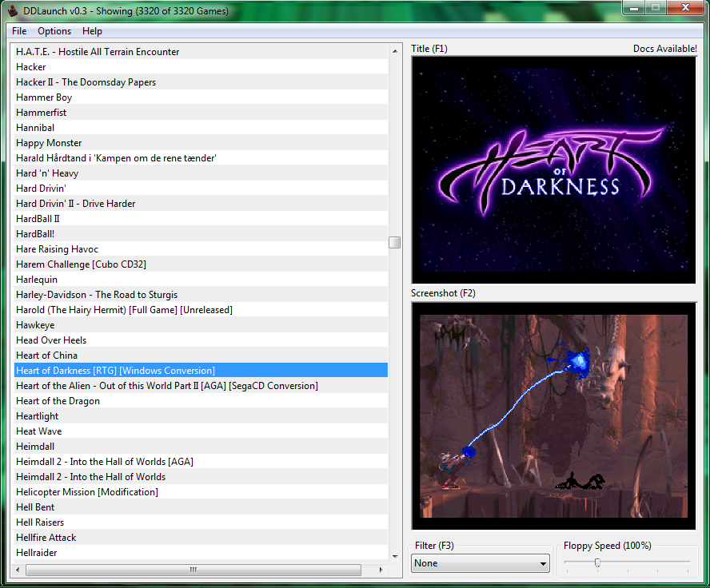Select 'Hammer Boy' in the list
The width and height of the screenshot is (710, 588).
coord(201,97)
